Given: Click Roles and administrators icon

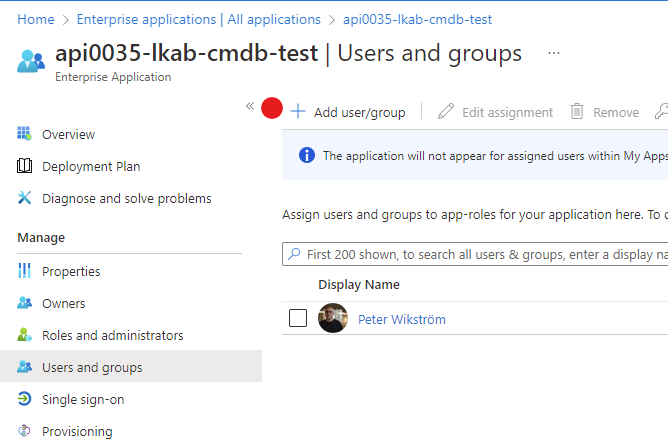Looking at the screenshot, I should (24, 335).
